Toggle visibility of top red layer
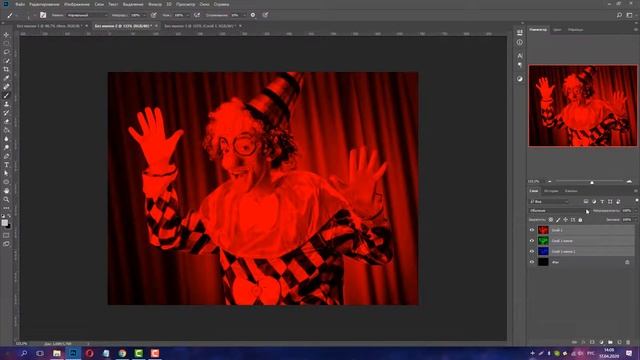 coord(532,230)
